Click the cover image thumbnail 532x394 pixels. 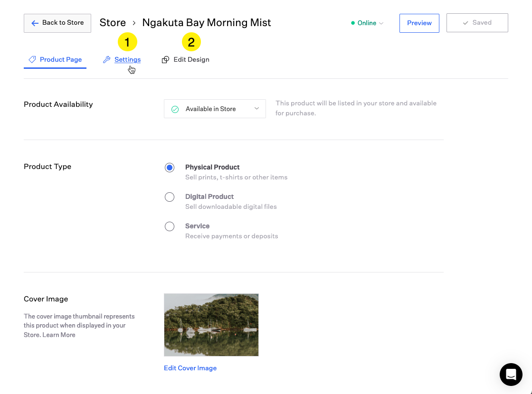211,325
